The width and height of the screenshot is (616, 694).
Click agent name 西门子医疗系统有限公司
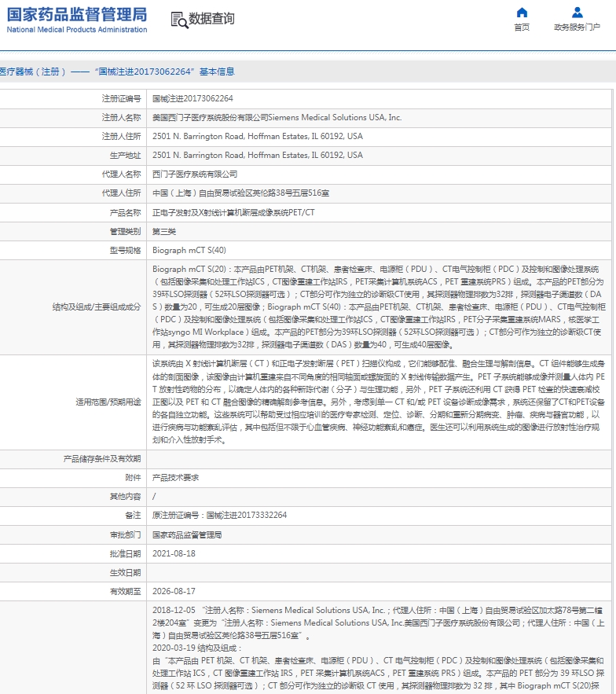tap(195, 174)
